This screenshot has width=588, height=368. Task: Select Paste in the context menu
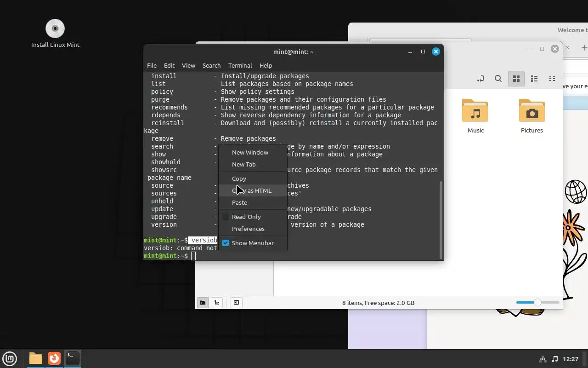(x=253, y=202)
